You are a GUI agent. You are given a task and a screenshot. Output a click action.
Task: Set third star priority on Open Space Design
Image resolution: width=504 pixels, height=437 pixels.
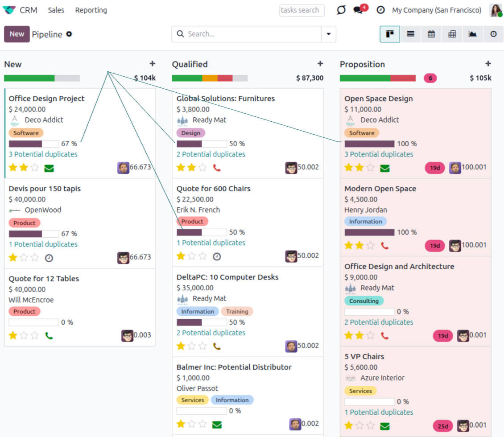pyautogui.click(x=371, y=168)
